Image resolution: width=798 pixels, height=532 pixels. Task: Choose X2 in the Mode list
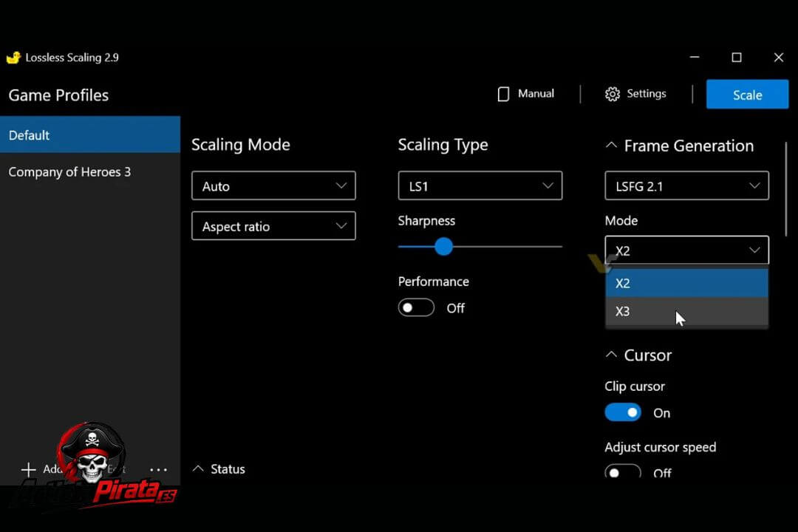[686, 283]
